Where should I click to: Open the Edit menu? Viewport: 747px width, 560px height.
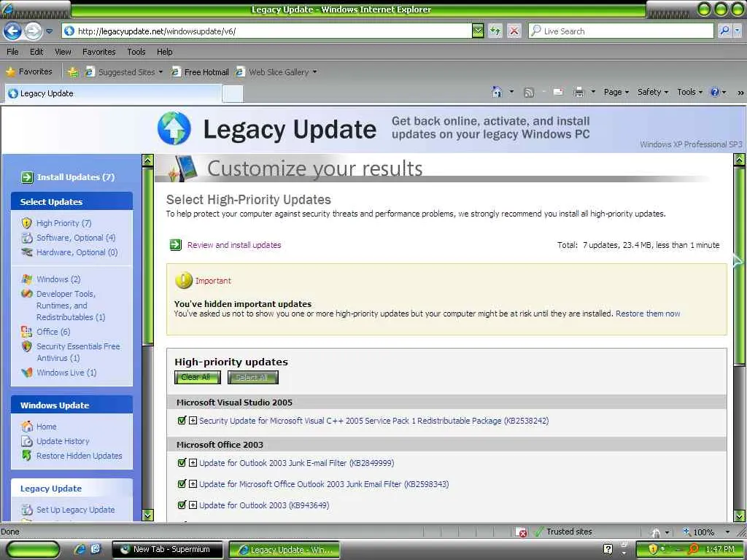(36, 52)
